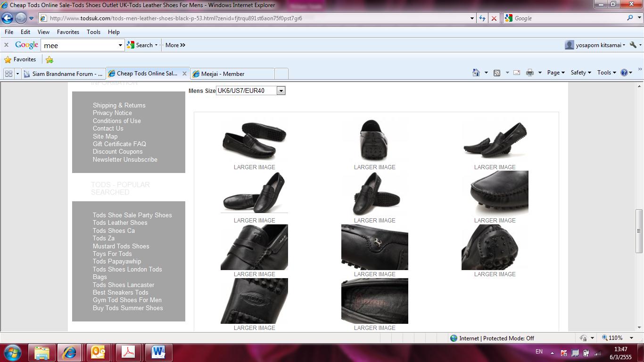Click the Refresh page icon
The height and width of the screenshot is (362, 644).
pyautogui.click(x=482, y=18)
